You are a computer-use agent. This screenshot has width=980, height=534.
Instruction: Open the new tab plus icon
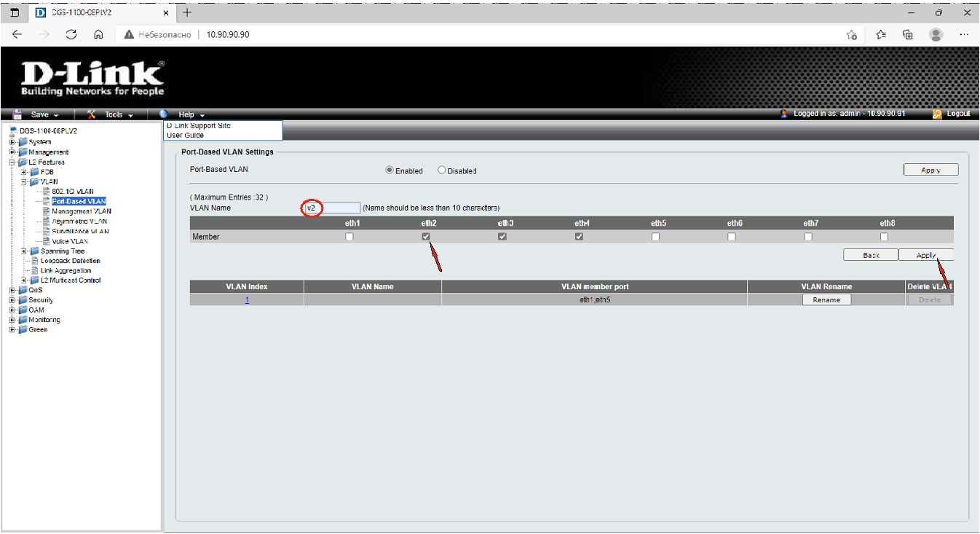tap(187, 12)
